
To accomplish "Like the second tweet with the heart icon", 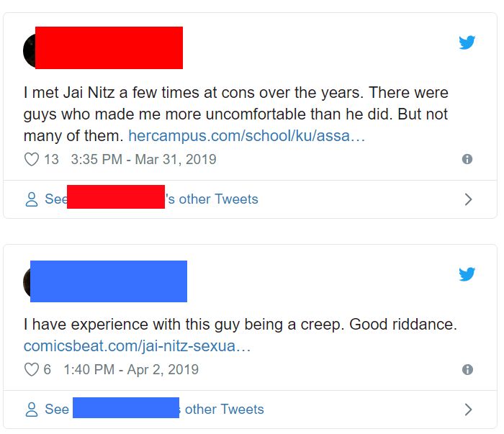I will click(x=32, y=369).
